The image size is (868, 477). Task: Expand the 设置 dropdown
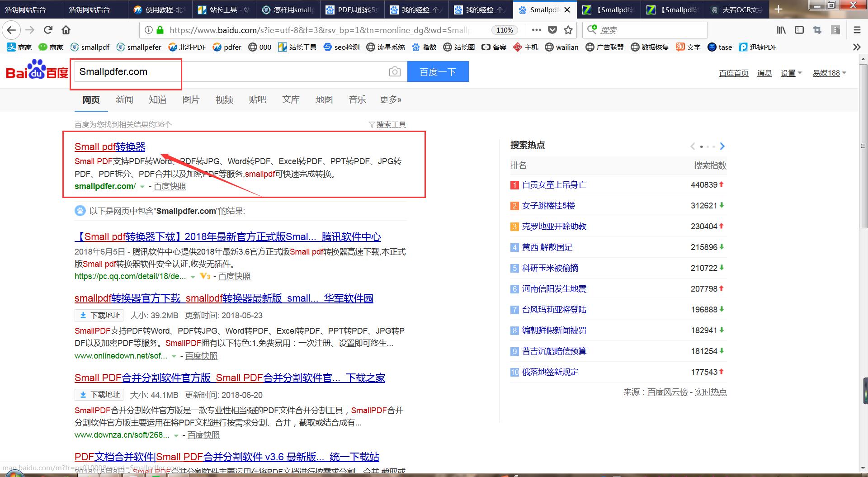coord(791,73)
